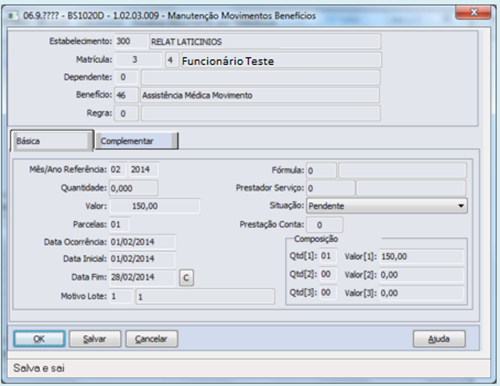
Task: Select the Básica tab
Action: pos(52,141)
